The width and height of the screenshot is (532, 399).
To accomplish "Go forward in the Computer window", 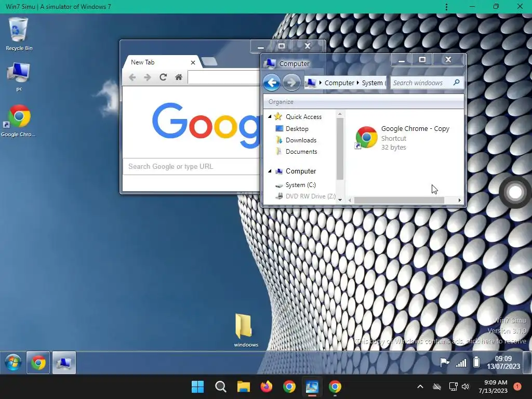I will click(291, 83).
